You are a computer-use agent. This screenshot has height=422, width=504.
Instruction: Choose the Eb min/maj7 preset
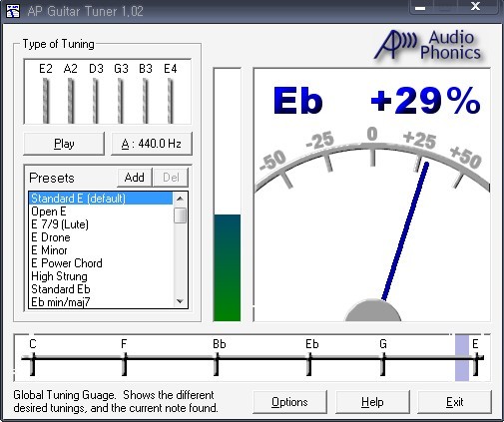click(x=101, y=301)
